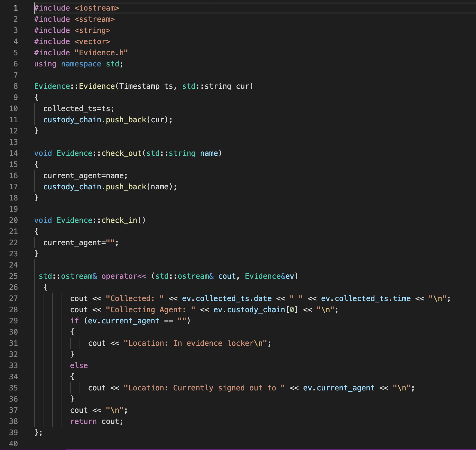Click the 'current_agent="";' statement

81,243
